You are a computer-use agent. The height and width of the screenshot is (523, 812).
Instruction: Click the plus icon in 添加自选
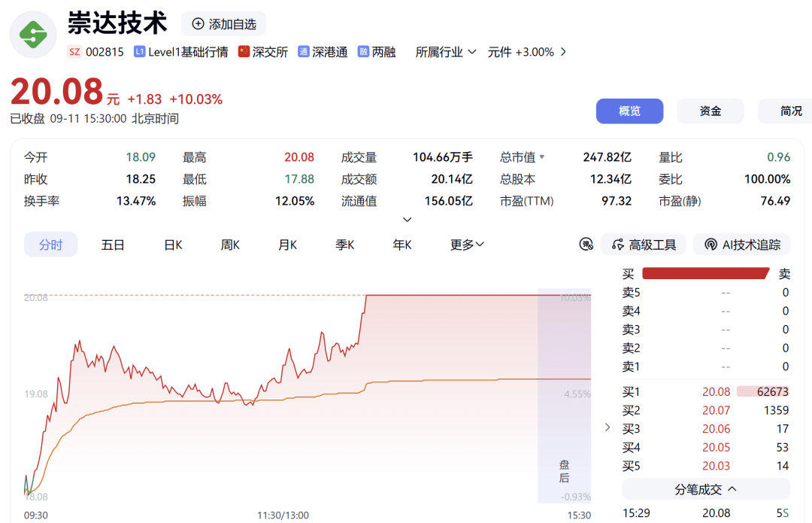coord(198,24)
